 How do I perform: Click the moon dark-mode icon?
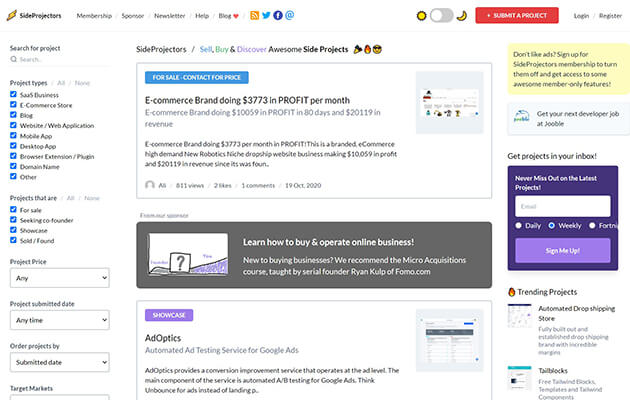[462, 16]
